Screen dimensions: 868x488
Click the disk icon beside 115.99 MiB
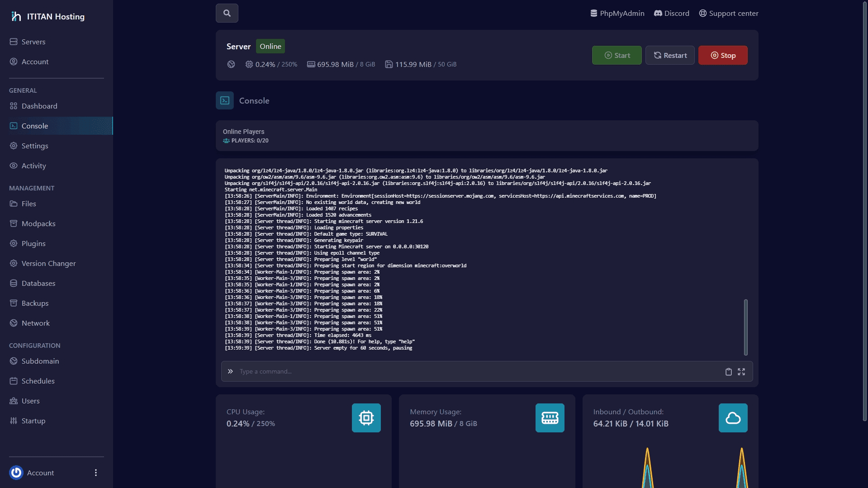pyautogui.click(x=389, y=64)
